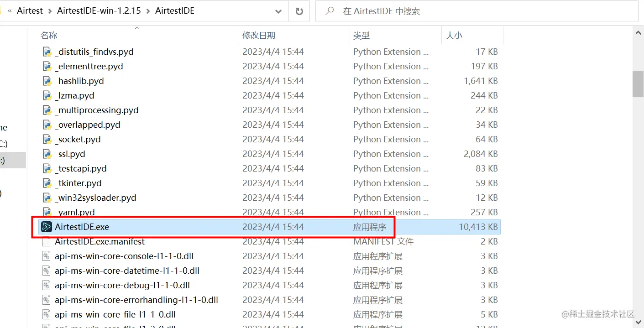Go to AirtestIDE-win-1.2.15 folder in breadcrumb
The image size is (644, 328).
coord(99,11)
